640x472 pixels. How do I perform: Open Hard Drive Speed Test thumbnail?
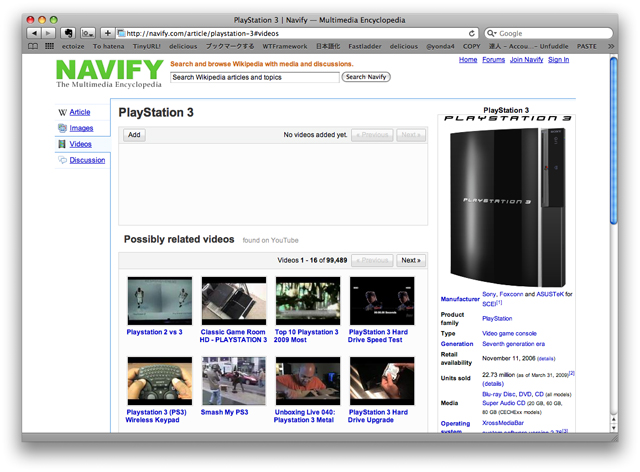point(382,301)
